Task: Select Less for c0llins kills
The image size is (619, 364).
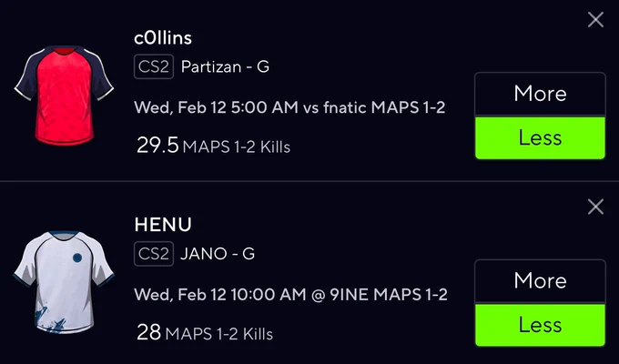Action: click(x=540, y=137)
